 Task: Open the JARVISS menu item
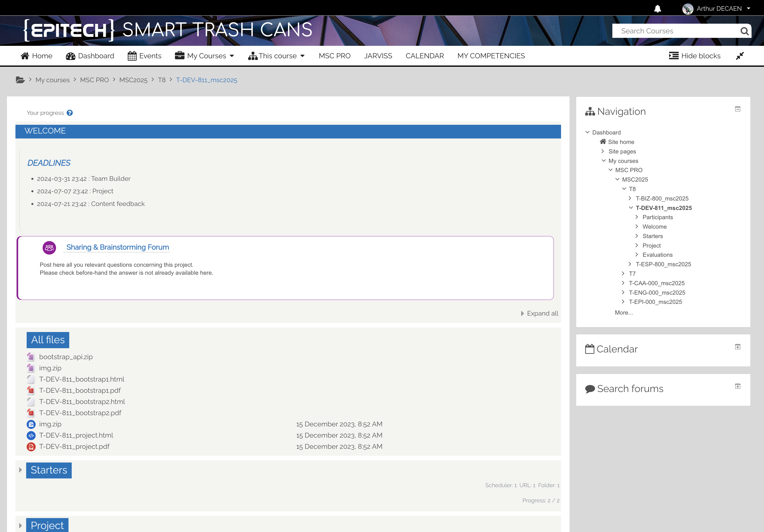[x=378, y=56]
